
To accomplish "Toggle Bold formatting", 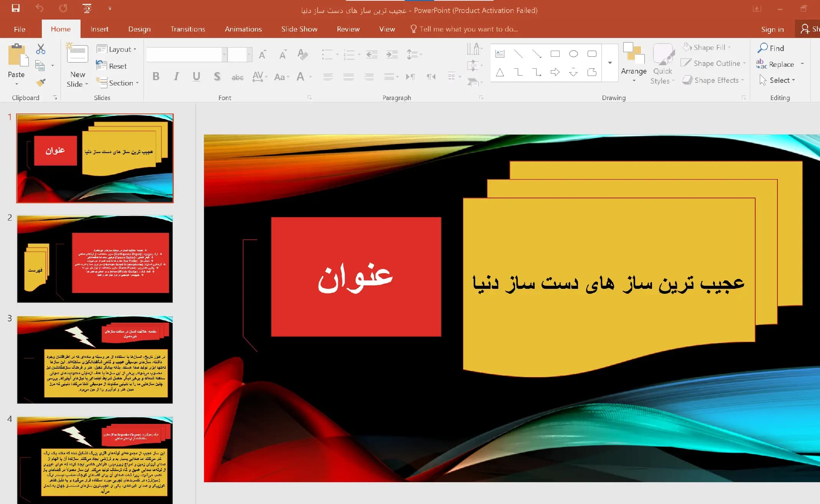I will (x=156, y=76).
